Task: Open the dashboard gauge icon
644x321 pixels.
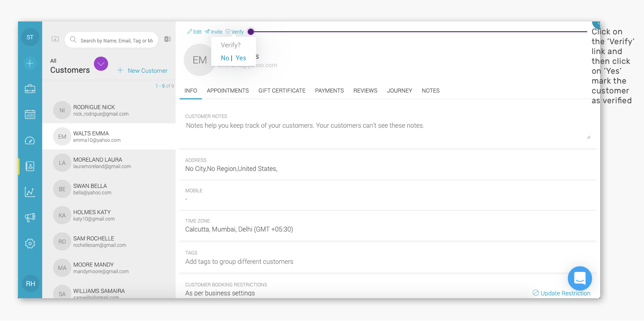Action: pos(30,141)
